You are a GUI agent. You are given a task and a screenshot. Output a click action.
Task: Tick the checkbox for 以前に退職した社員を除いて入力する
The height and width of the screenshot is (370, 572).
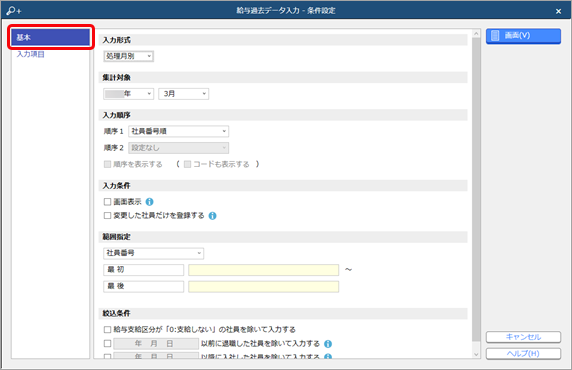point(107,343)
